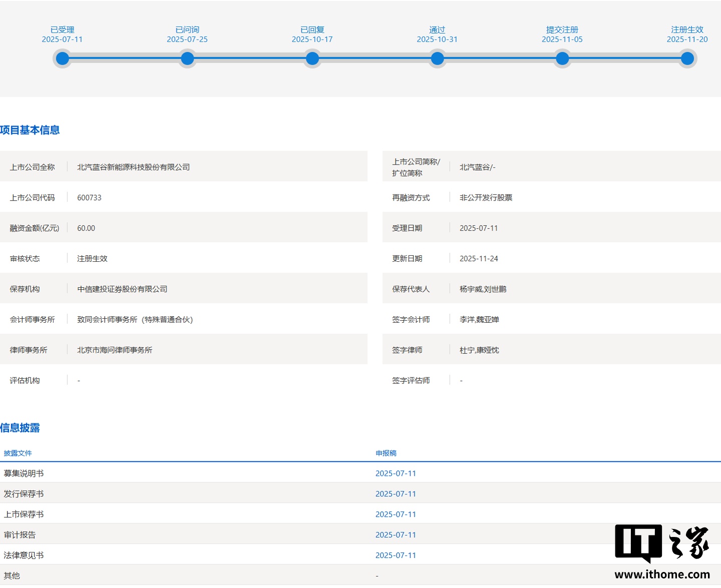Select the 提交注册 timeline dot
This screenshot has height=588, width=721.
(562, 59)
